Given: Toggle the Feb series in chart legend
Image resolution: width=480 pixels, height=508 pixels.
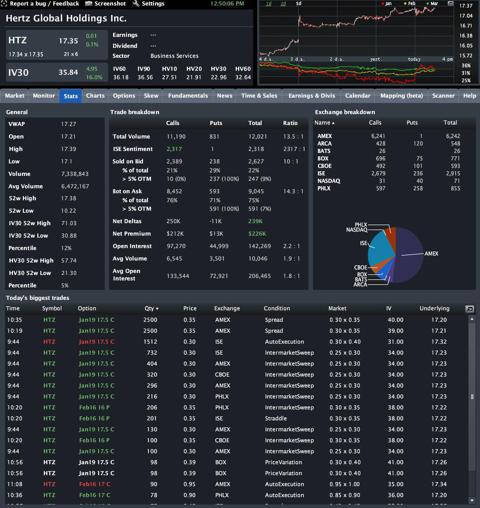Looking at the screenshot, I should tap(410, 4).
